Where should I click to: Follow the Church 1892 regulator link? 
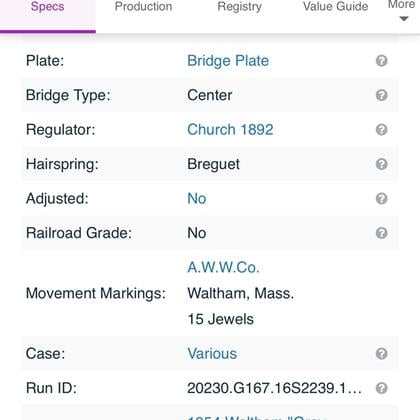click(x=230, y=130)
